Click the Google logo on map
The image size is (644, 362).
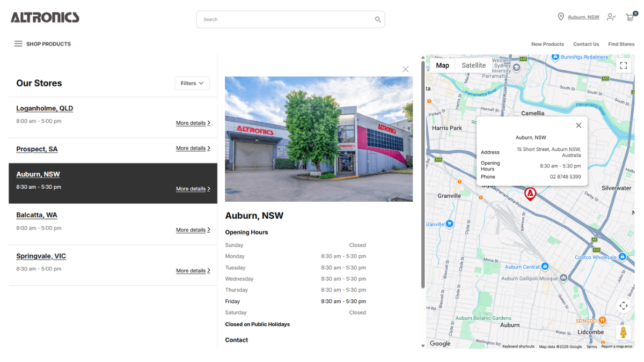coord(440,344)
